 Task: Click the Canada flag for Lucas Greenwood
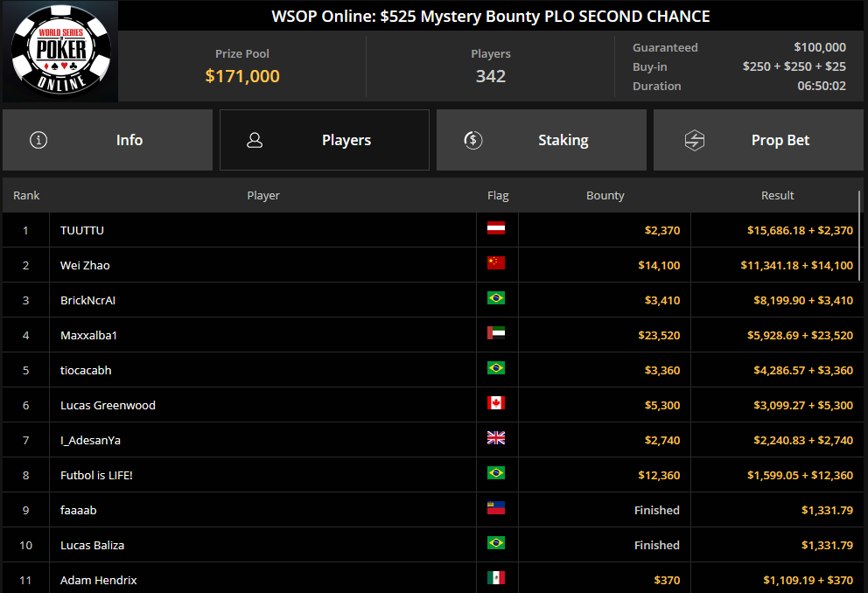point(496,402)
